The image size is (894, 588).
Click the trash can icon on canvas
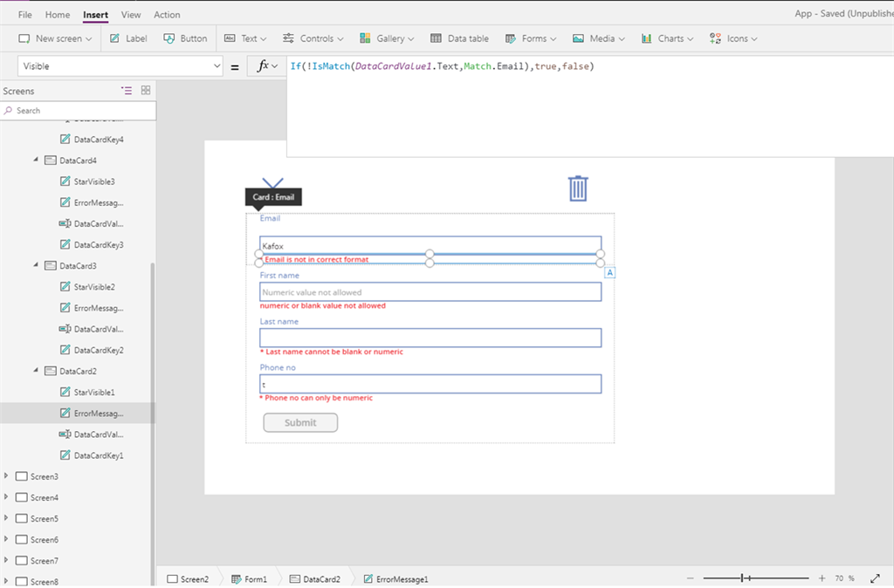click(x=578, y=188)
